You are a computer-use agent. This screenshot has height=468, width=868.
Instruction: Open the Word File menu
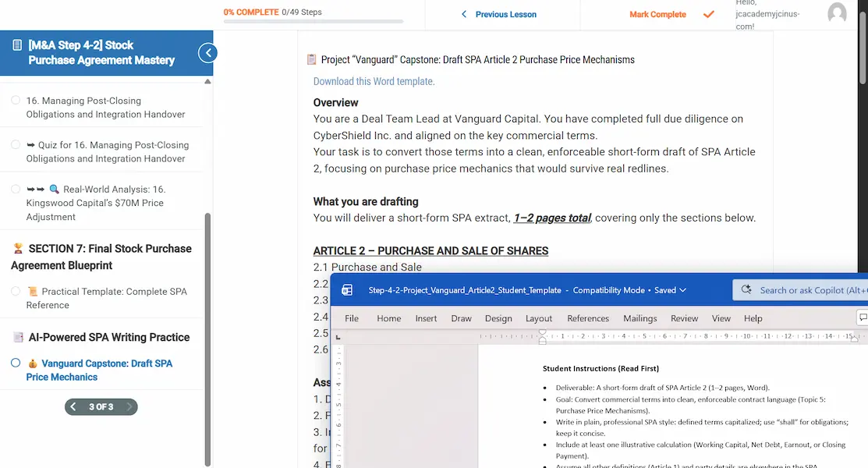point(352,318)
